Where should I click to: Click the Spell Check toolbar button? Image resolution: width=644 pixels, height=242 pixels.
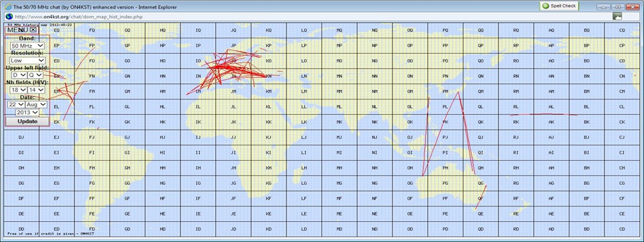point(559,6)
